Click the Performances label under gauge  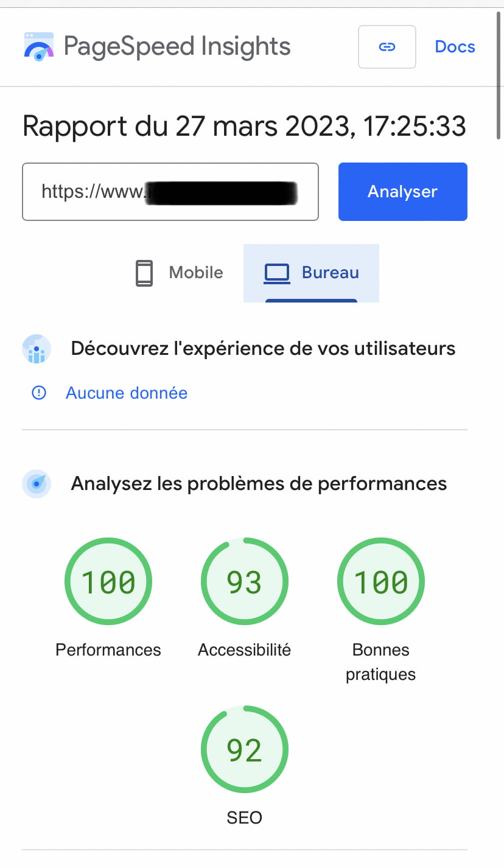pos(108,650)
